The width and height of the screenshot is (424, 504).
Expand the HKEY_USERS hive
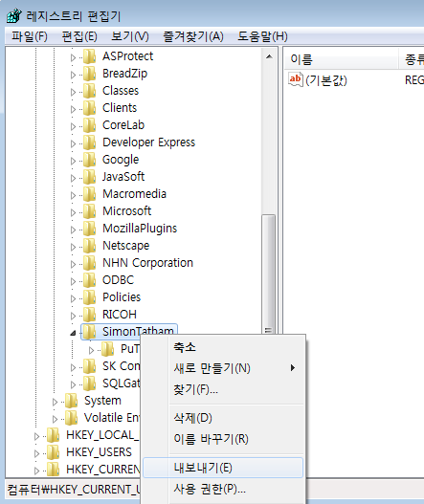[x=37, y=453]
